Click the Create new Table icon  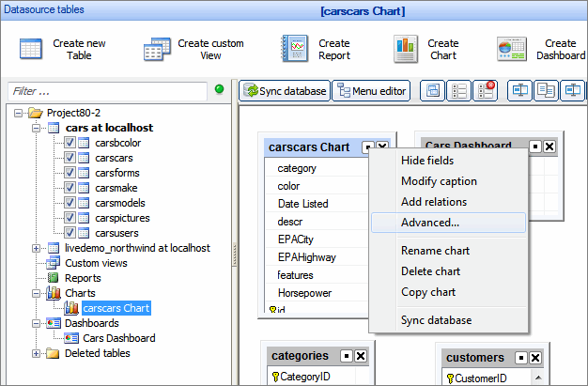coord(31,49)
